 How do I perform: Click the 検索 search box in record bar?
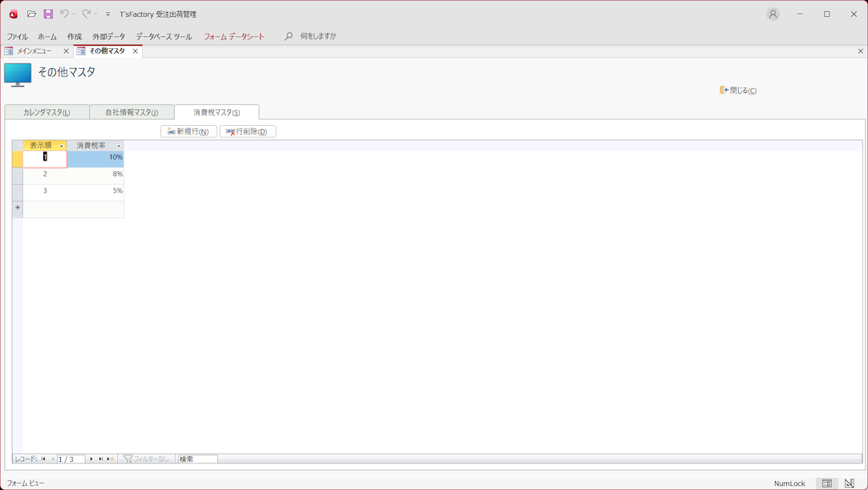coord(197,460)
